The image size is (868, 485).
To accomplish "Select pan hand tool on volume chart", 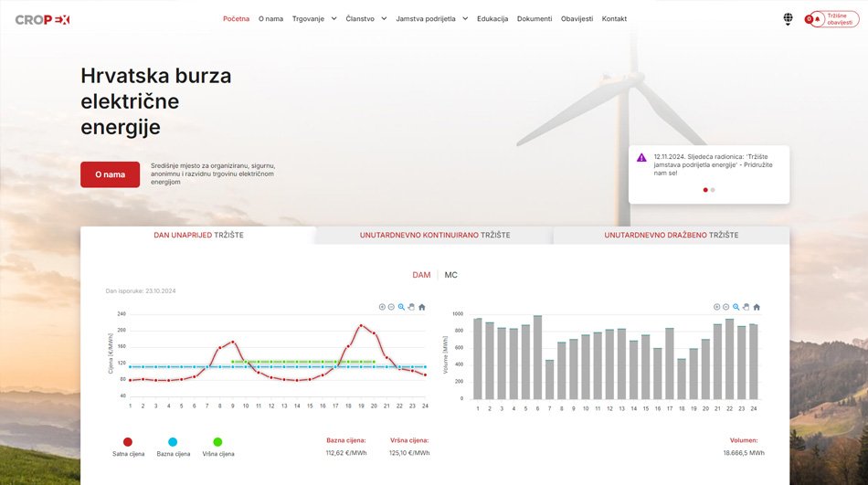I will click(746, 307).
